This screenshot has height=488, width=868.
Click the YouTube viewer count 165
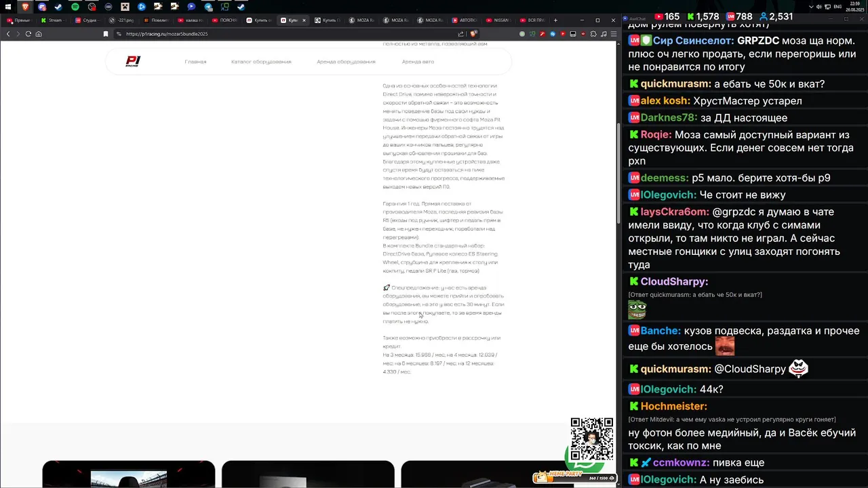click(x=666, y=16)
